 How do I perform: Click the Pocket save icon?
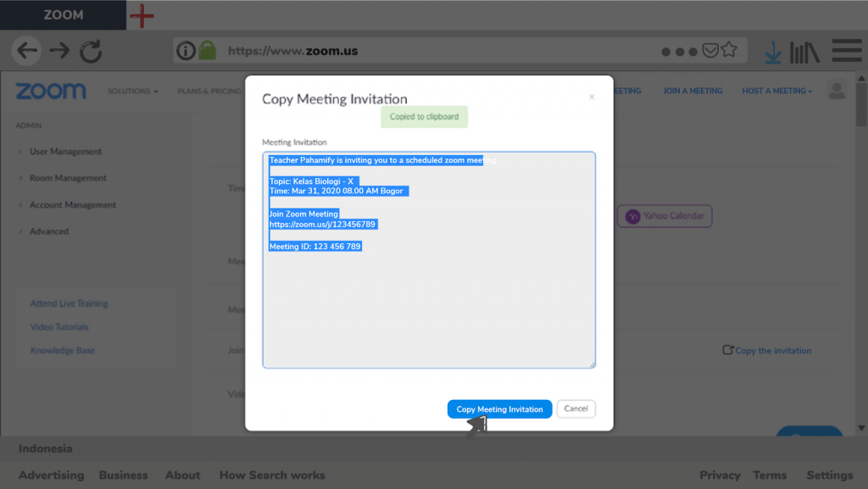(710, 50)
